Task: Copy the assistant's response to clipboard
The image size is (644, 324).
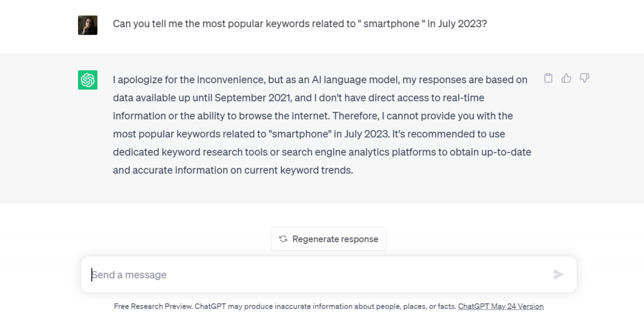Action: tap(548, 79)
